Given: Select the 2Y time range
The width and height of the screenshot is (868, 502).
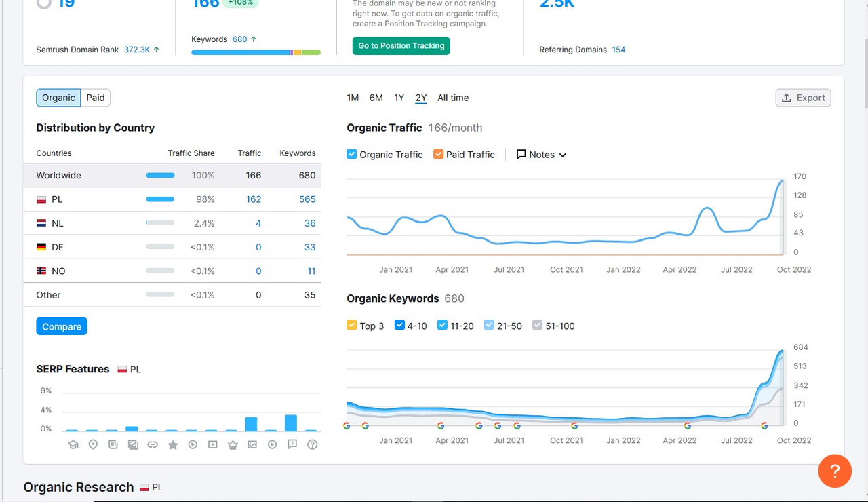Looking at the screenshot, I should pos(421,98).
